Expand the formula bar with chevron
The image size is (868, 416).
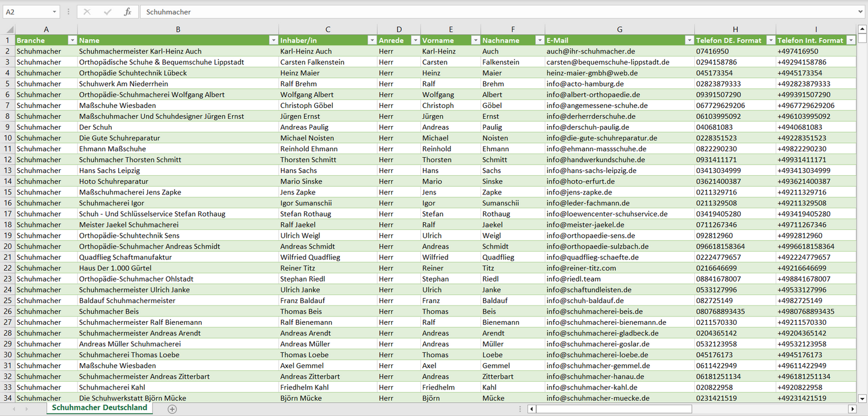[x=861, y=12]
